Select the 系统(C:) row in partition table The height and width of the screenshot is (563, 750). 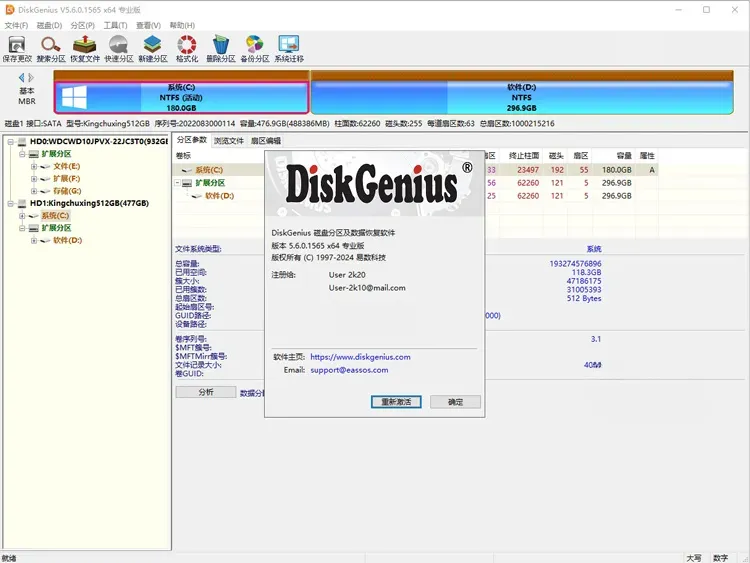(x=415, y=170)
